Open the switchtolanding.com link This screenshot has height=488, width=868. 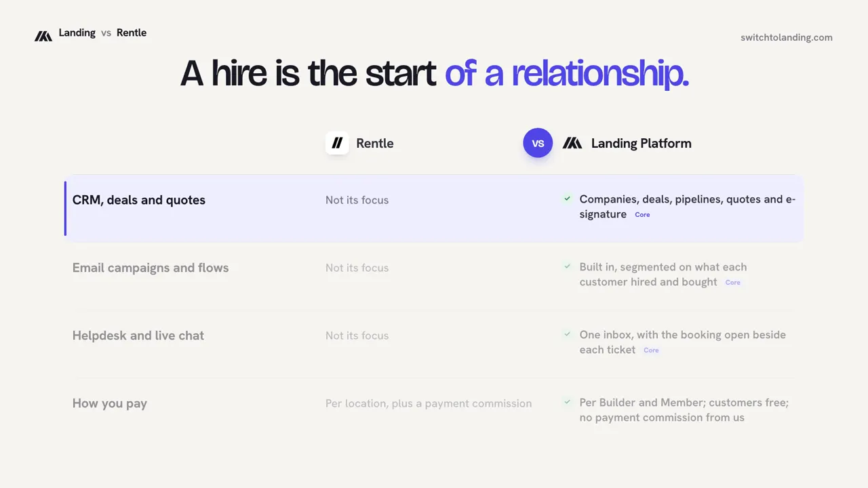click(787, 37)
